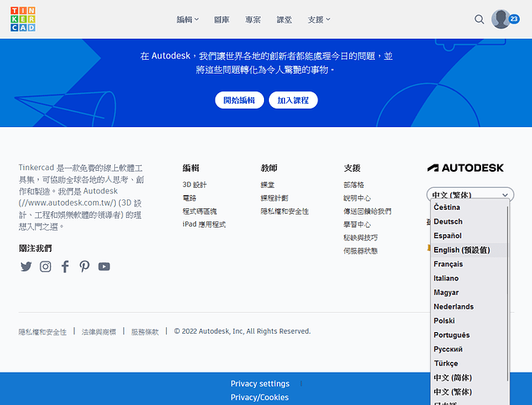
Task: Open Tinkercad's Twitter page icon
Action: [x=26, y=266]
